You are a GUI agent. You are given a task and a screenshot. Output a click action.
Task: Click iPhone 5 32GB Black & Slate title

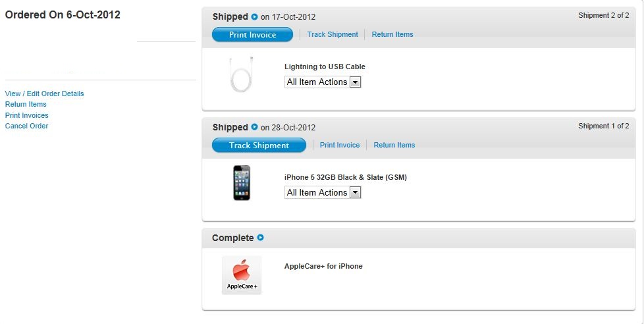tap(346, 177)
